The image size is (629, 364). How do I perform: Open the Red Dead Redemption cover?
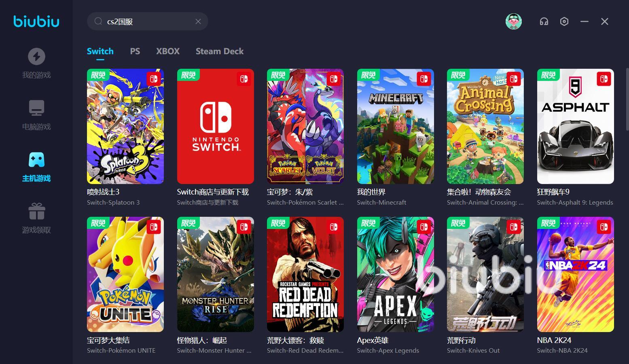305,274
